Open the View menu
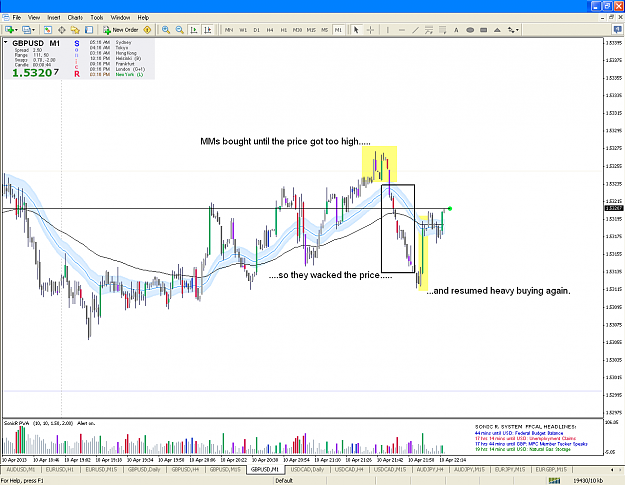 34,18
